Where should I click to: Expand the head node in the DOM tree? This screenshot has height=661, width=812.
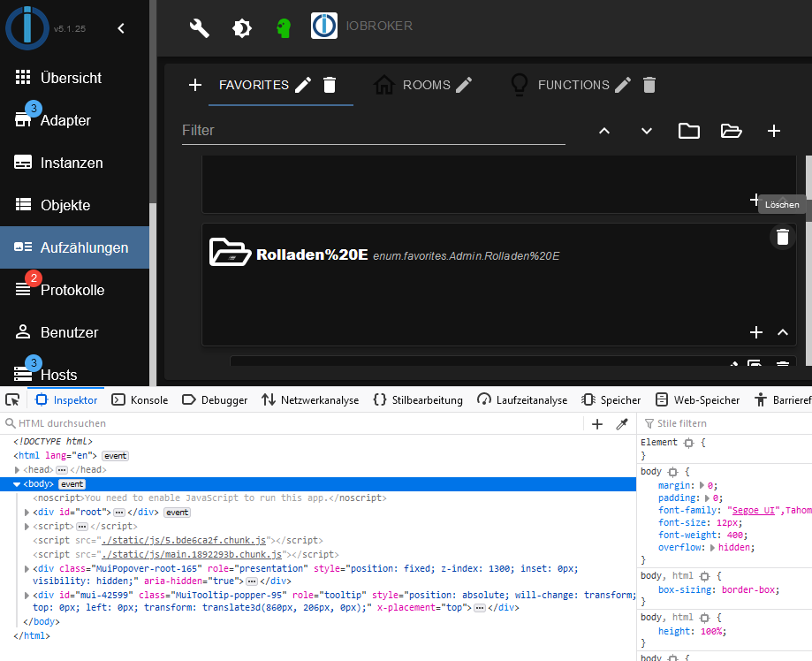17,470
